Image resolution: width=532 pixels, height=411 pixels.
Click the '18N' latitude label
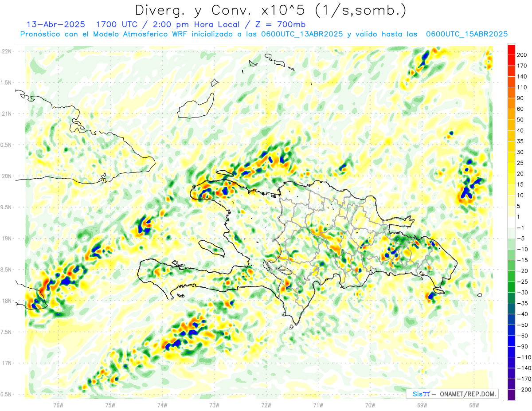[6, 301]
